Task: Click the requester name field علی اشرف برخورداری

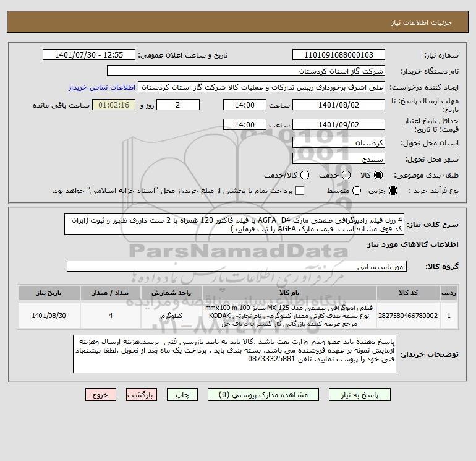Action: point(261,87)
